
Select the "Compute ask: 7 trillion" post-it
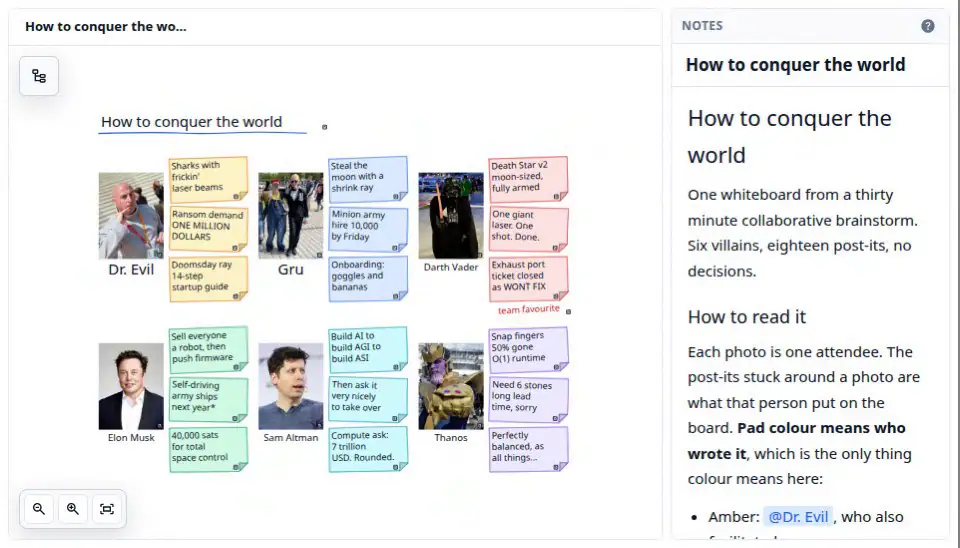click(368, 449)
